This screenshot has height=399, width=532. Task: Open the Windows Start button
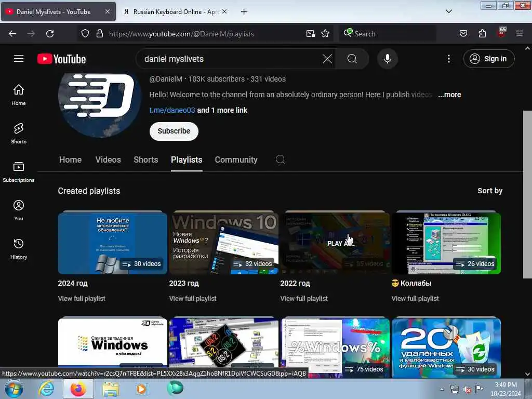point(14,389)
